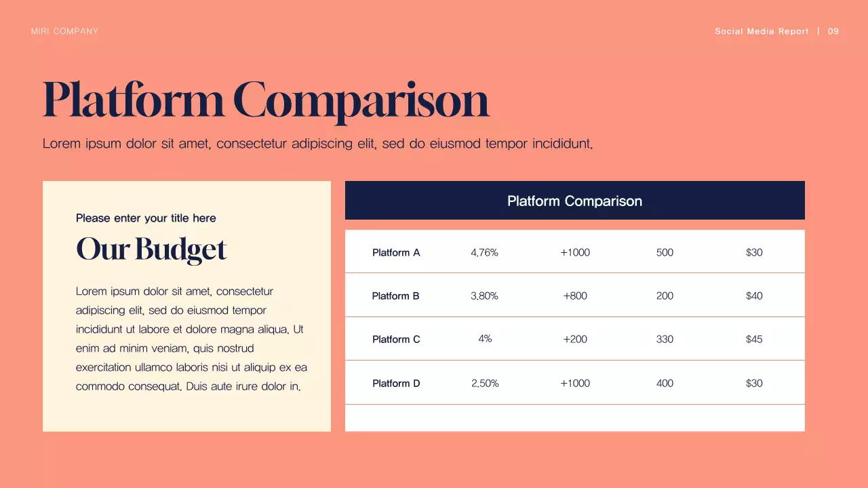Screen dimensions: 868x488
Task: Select the "$45" price cell
Action: (x=754, y=340)
